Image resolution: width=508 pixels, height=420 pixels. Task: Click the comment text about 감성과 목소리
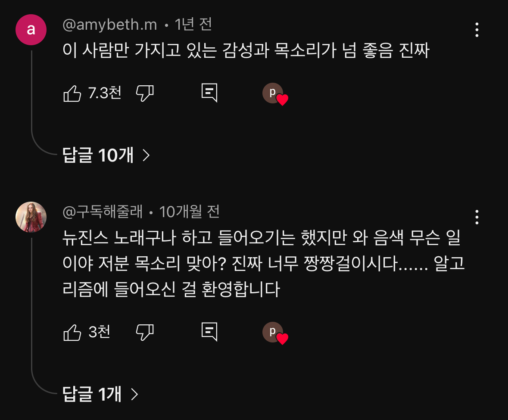(x=246, y=50)
